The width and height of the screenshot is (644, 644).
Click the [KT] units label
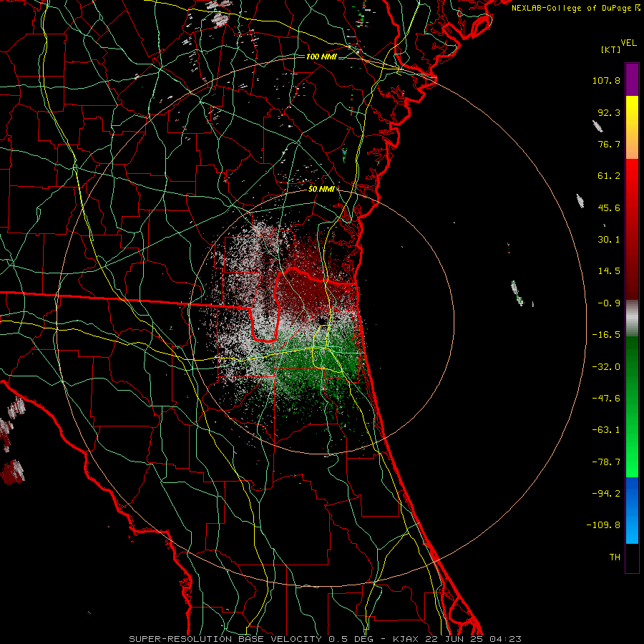(x=610, y=49)
